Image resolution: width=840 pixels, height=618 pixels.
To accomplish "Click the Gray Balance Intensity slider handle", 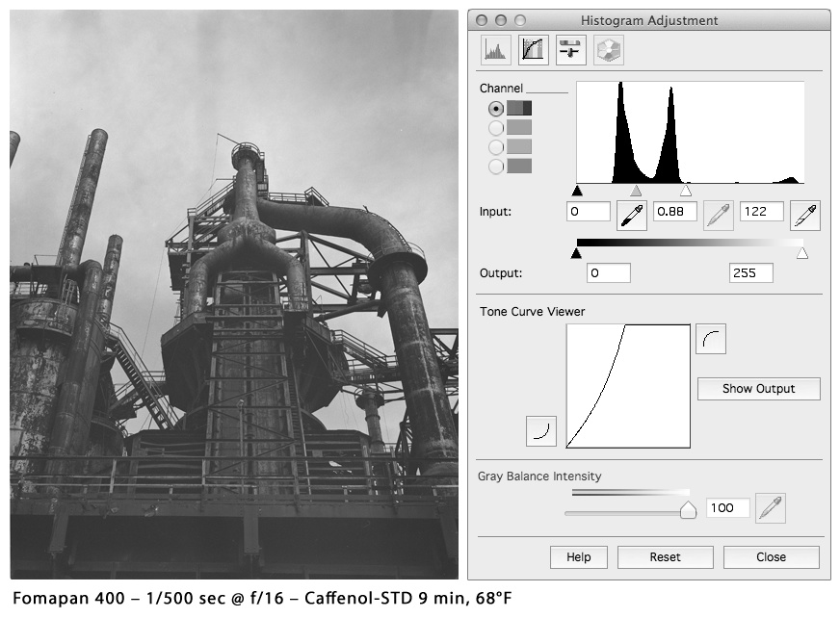I will coord(688,510).
